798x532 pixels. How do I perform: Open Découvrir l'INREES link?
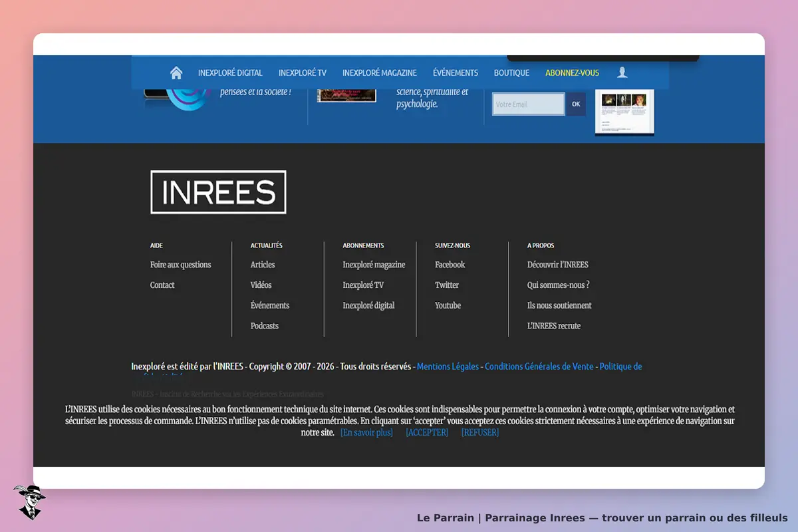pyautogui.click(x=558, y=265)
